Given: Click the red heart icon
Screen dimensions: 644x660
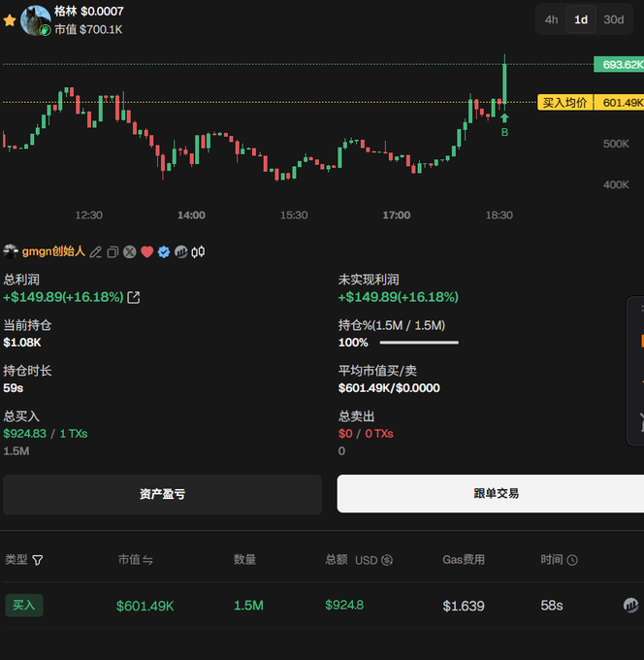Looking at the screenshot, I should 147,252.
